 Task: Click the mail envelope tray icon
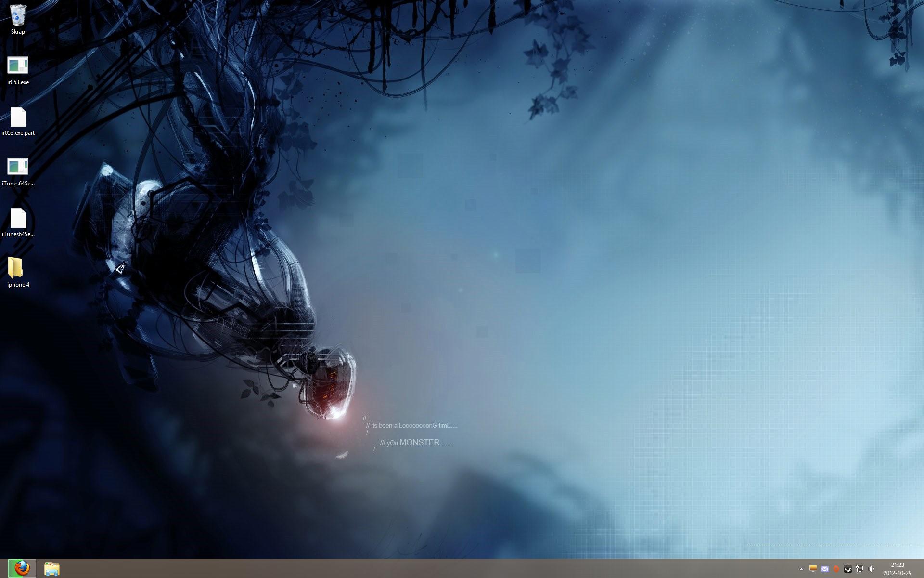tap(825, 569)
